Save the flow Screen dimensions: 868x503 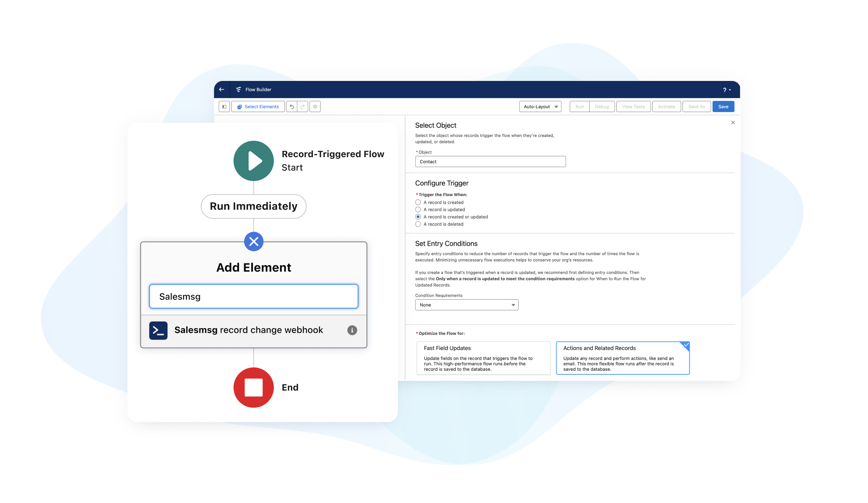coord(723,107)
